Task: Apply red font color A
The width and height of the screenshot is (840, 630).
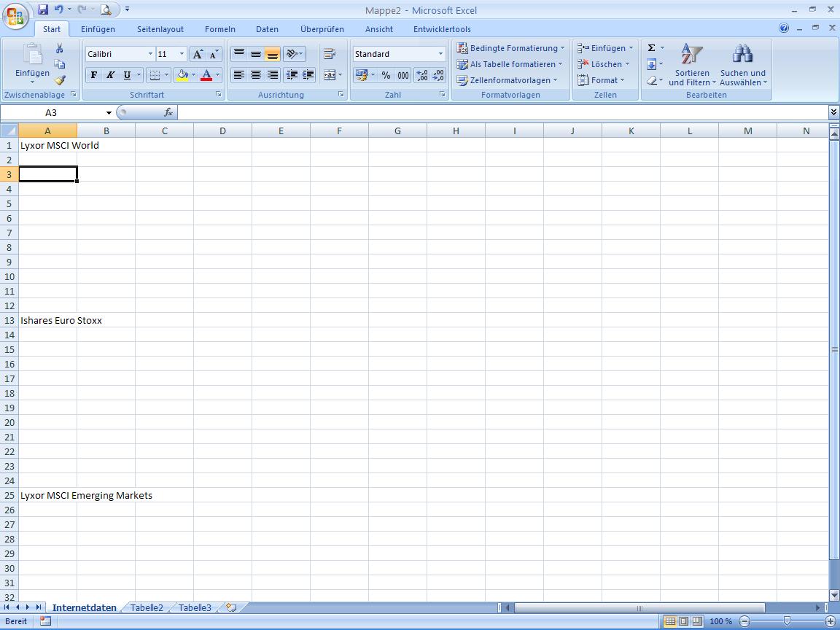Action: pyautogui.click(x=206, y=75)
